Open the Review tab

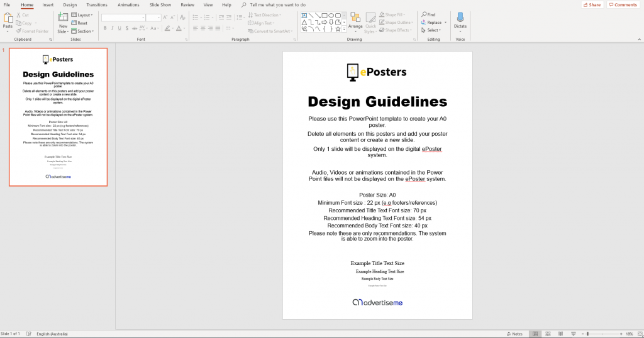pos(187,5)
